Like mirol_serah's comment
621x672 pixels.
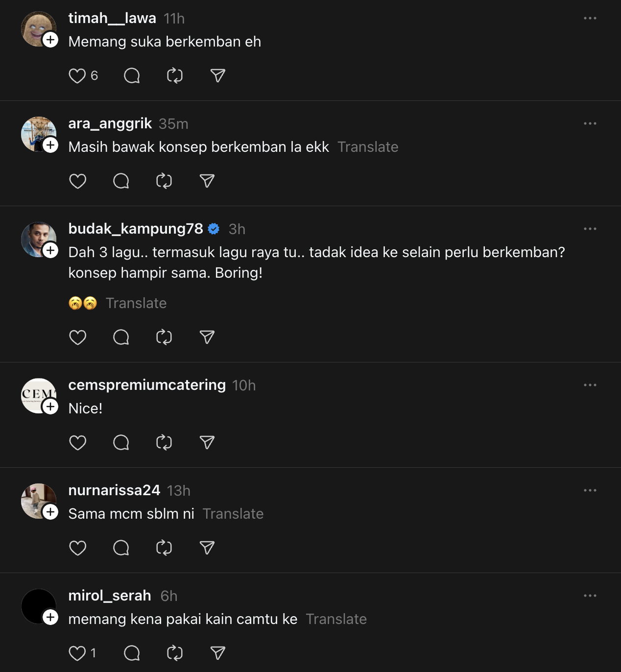[x=77, y=653]
